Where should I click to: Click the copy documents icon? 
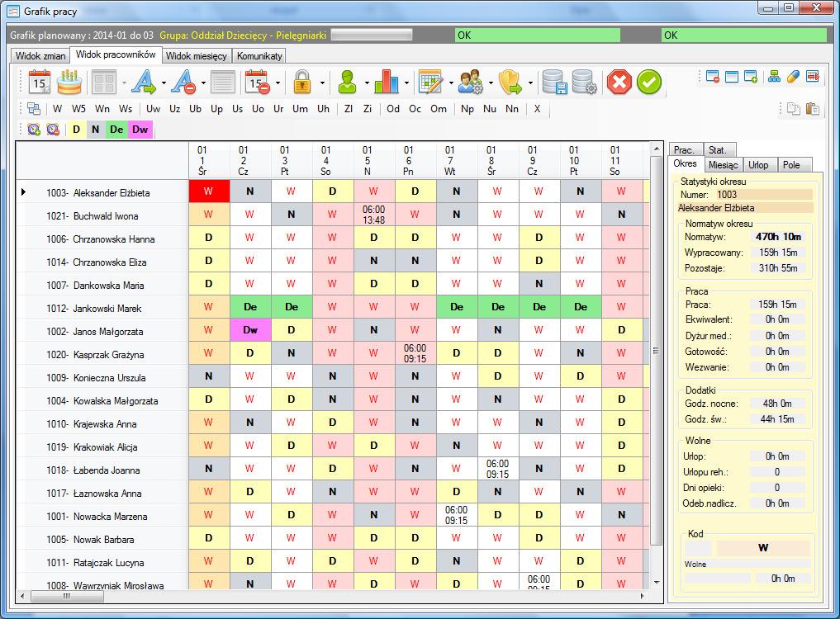794,109
